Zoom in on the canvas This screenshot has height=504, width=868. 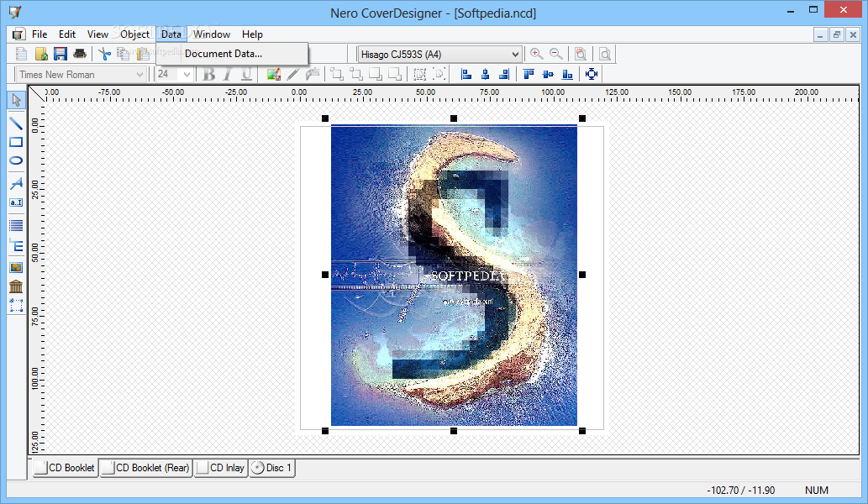click(x=536, y=54)
